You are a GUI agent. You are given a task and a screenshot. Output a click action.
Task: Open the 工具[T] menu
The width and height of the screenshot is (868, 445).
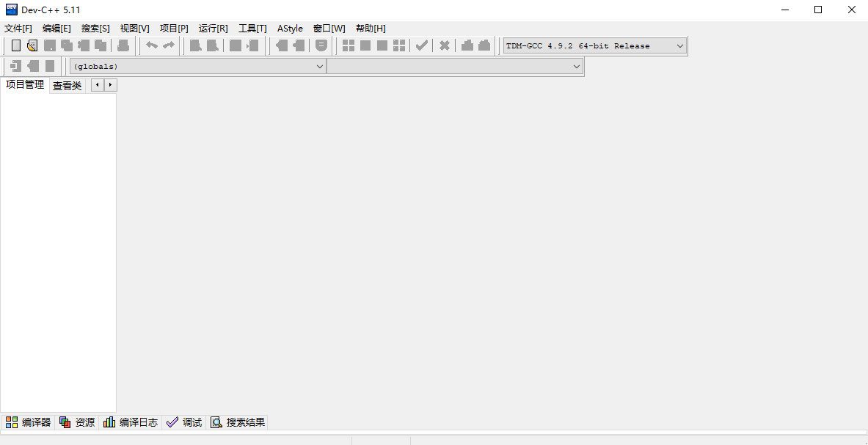[x=252, y=28]
